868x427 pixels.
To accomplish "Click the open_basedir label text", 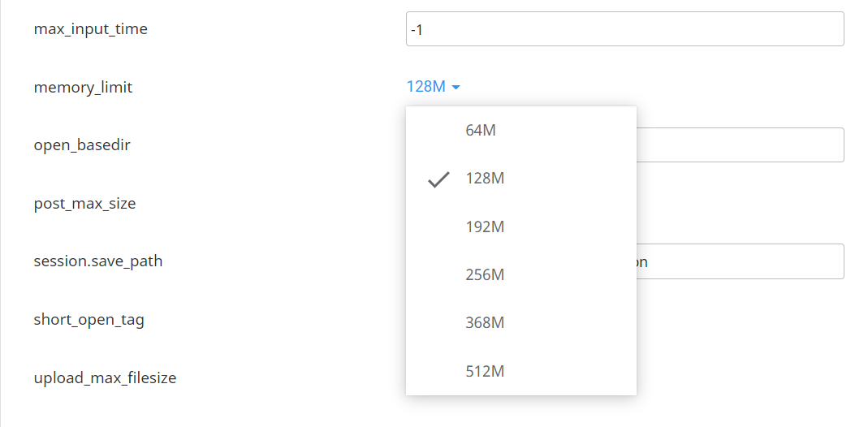I will (82, 146).
